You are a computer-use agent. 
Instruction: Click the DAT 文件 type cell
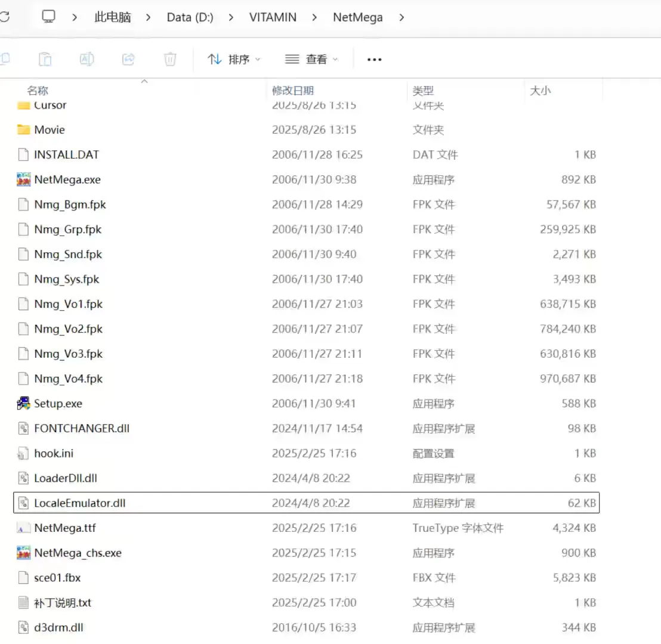(x=435, y=154)
